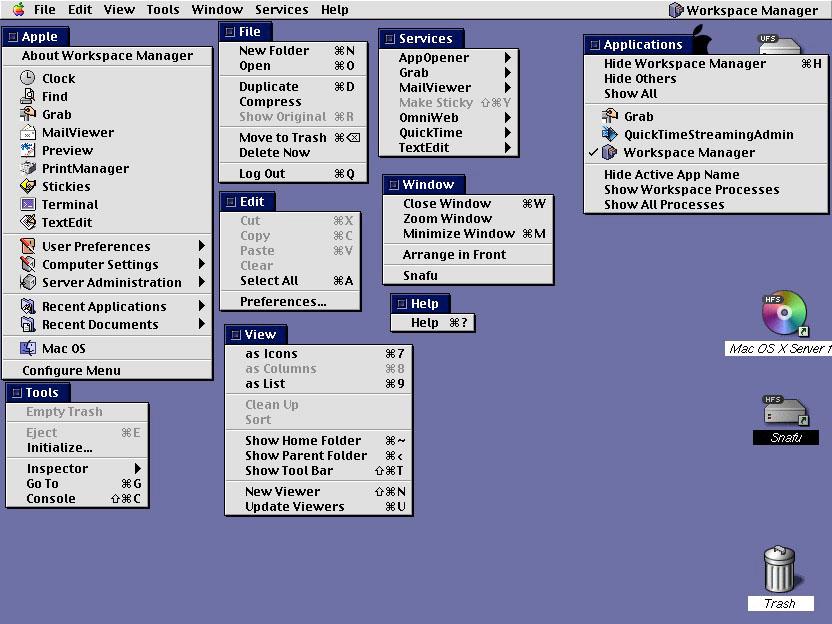
Task: Select the Mac OS X Server CD icon
Action: tap(785, 313)
